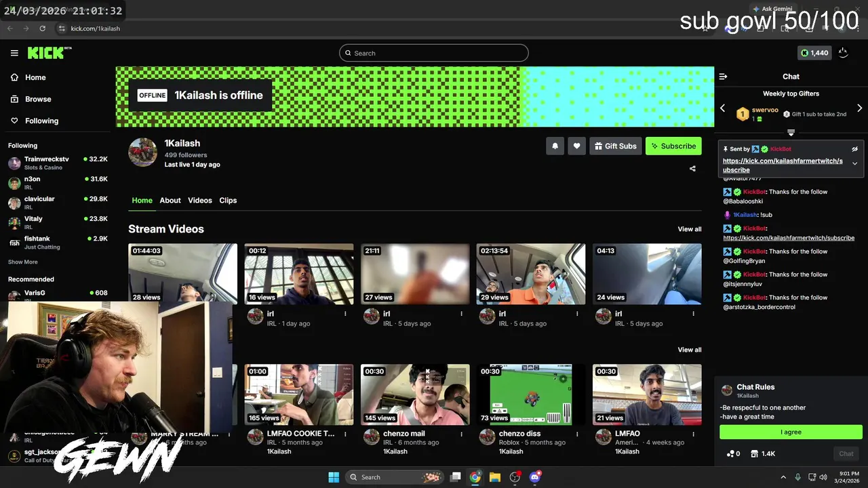Open the 04:13 stream video thumbnail
Image resolution: width=868 pixels, height=488 pixels.
[647, 274]
